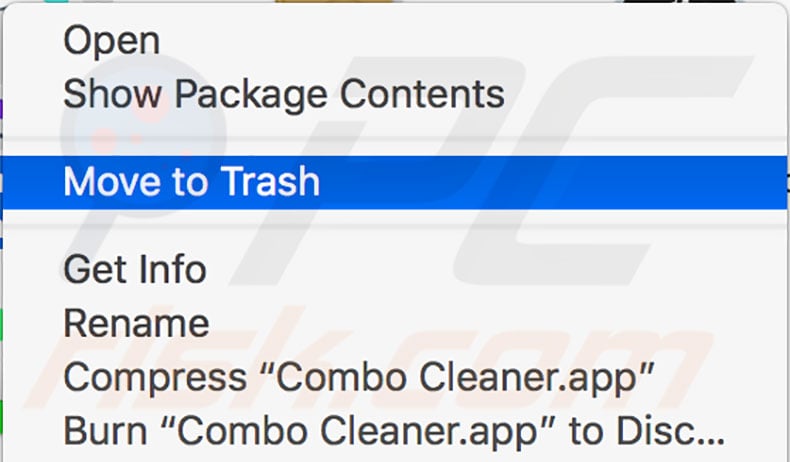Launch the app with the Open entry

[x=111, y=41]
